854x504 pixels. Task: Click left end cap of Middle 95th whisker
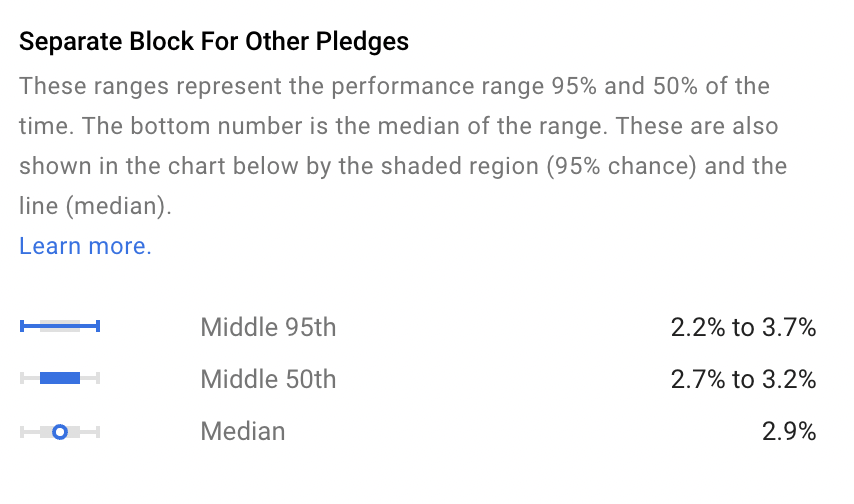(22, 326)
